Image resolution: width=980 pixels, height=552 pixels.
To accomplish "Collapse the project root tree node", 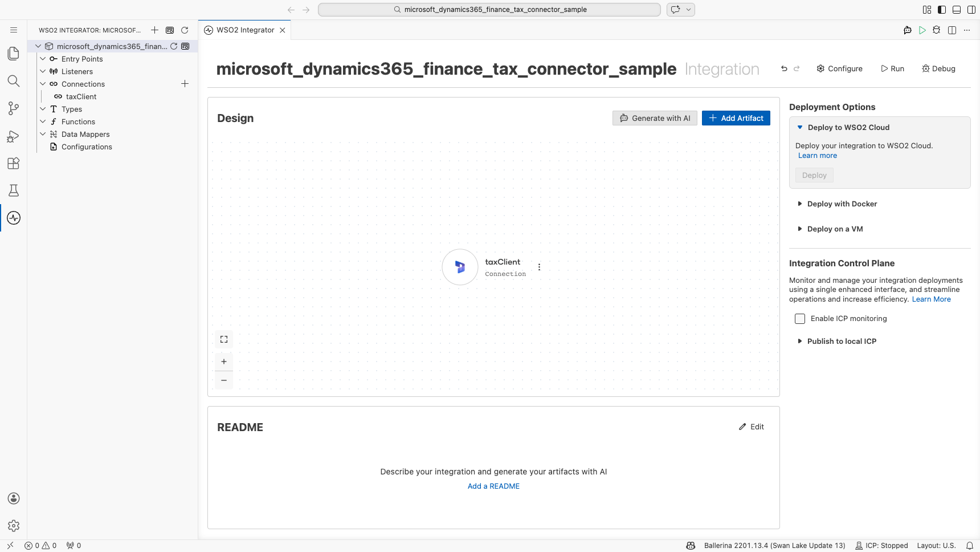I will tap(38, 46).
